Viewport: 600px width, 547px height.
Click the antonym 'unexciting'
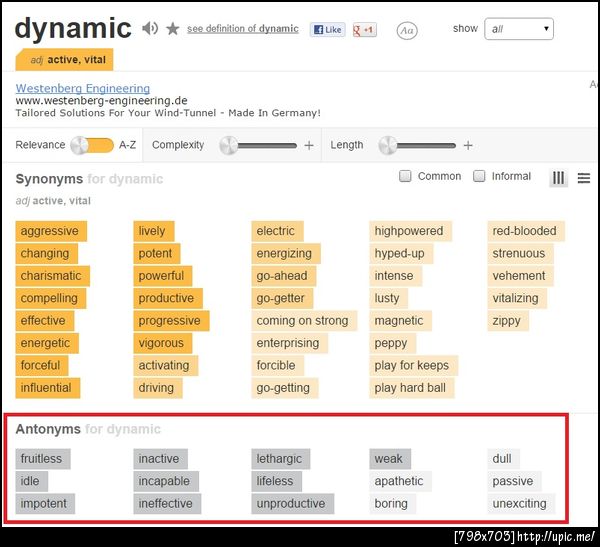[521, 503]
